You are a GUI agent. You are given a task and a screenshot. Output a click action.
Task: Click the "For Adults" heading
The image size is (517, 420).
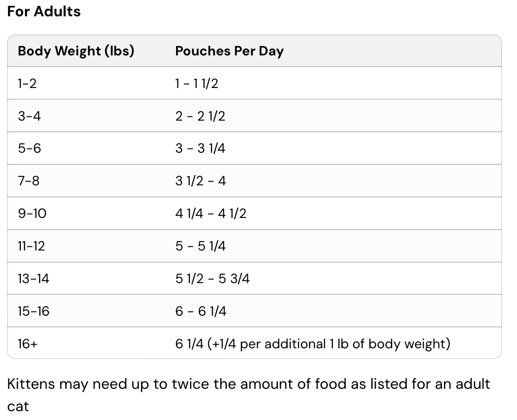(44, 11)
